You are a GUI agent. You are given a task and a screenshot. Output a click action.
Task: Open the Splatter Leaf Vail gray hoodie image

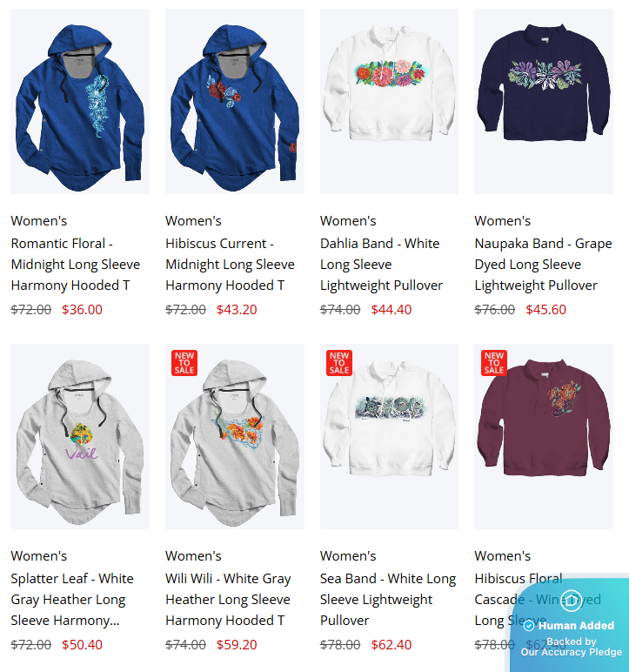click(80, 436)
